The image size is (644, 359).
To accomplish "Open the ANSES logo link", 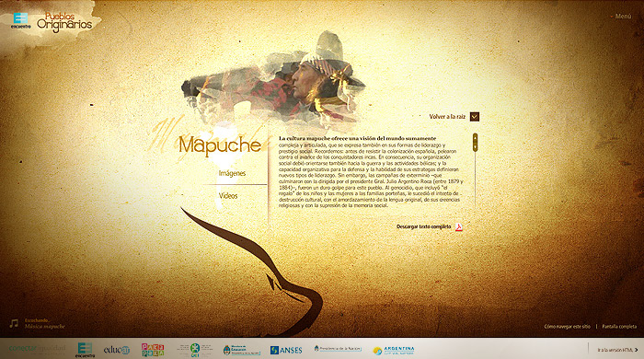I will click(x=286, y=350).
